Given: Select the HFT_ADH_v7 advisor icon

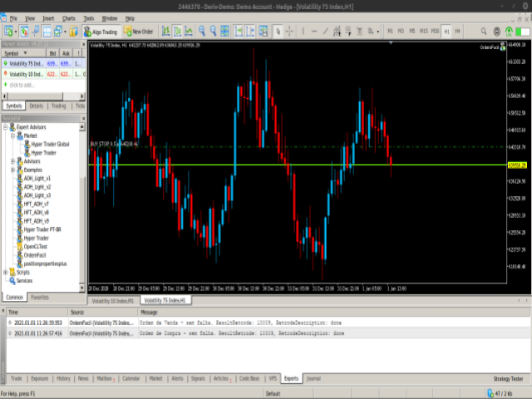Looking at the screenshot, I should coord(18,204).
